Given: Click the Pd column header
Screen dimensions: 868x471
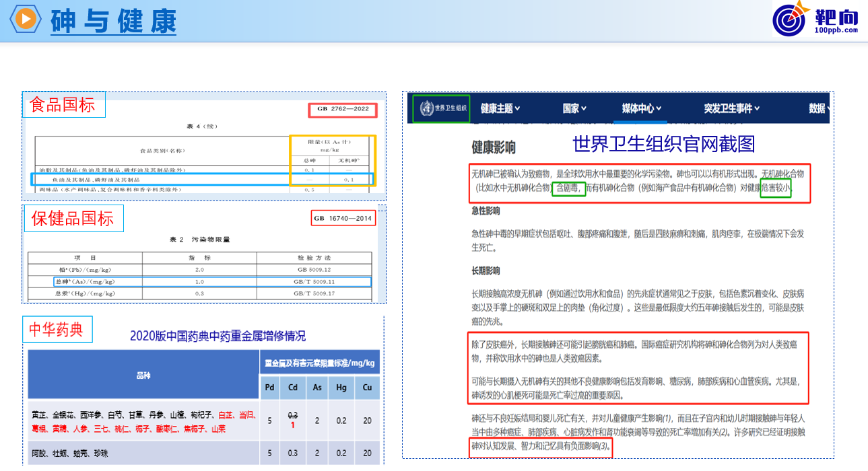Looking at the screenshot, I should [x=269, y=388].
